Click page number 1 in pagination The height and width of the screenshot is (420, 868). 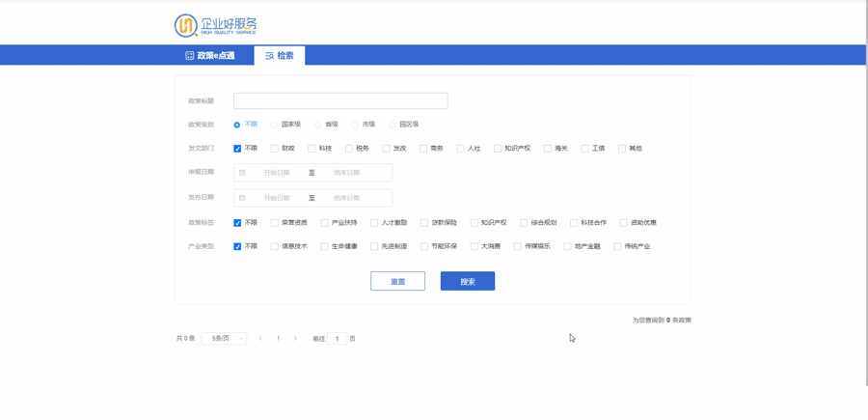click(278, 339)
